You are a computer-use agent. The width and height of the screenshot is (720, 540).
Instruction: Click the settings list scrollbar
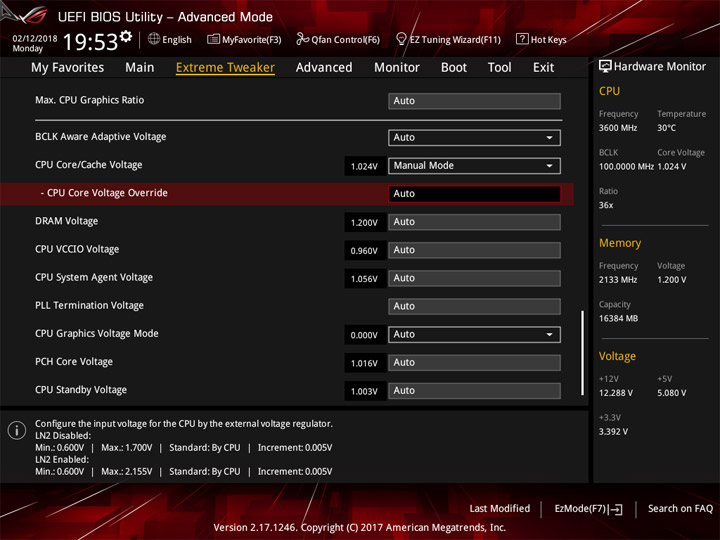[582, 353]
